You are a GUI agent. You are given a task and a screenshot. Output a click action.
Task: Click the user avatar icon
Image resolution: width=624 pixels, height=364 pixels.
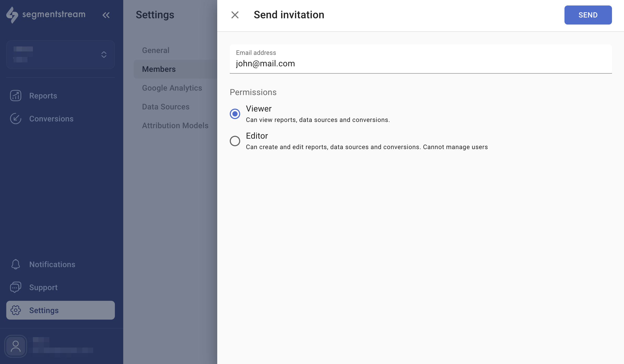tap(16, 346)
